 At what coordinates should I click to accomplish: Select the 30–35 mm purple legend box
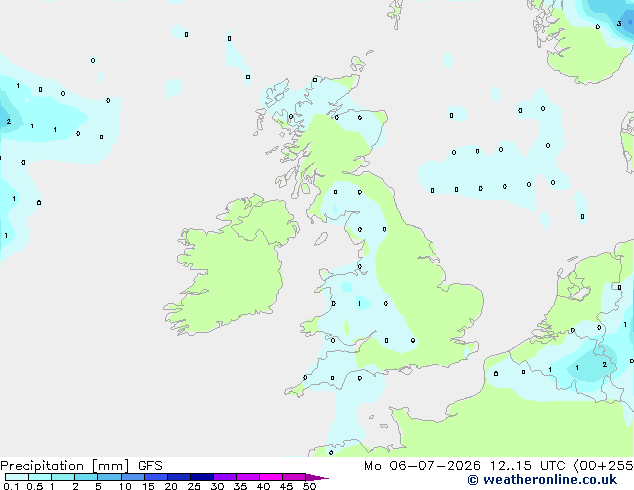coord(225,477)
